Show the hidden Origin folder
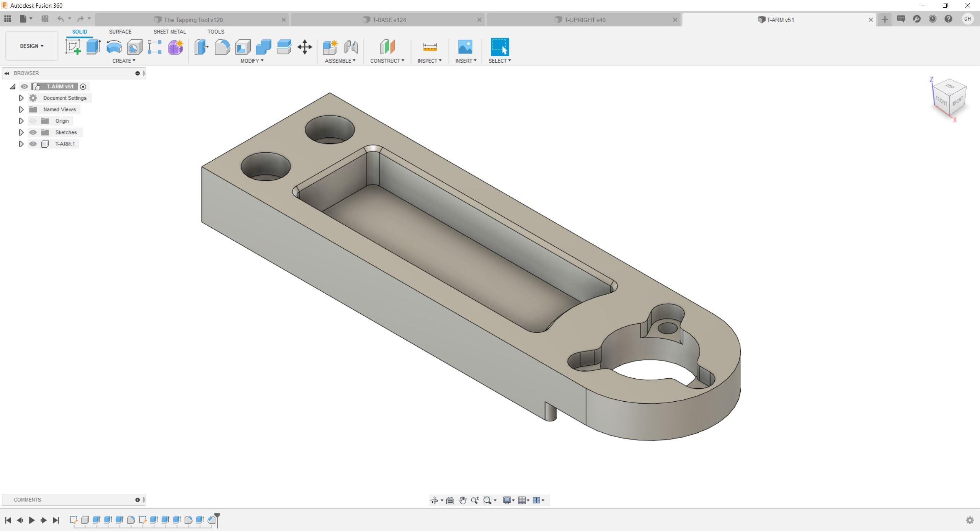The image size is (980, 531). 33,121
